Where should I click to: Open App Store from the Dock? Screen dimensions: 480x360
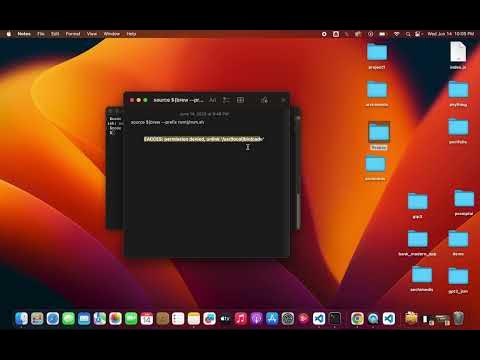(272, 319)
